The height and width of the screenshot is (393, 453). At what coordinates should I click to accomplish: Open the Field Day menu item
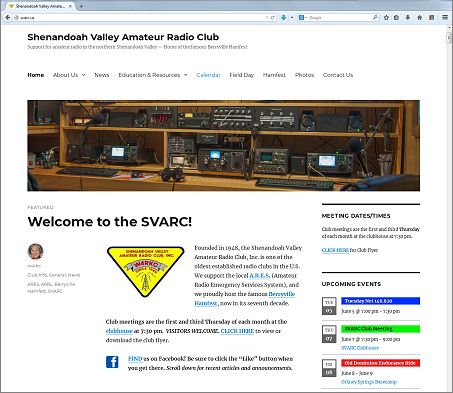tap(241, 75)
